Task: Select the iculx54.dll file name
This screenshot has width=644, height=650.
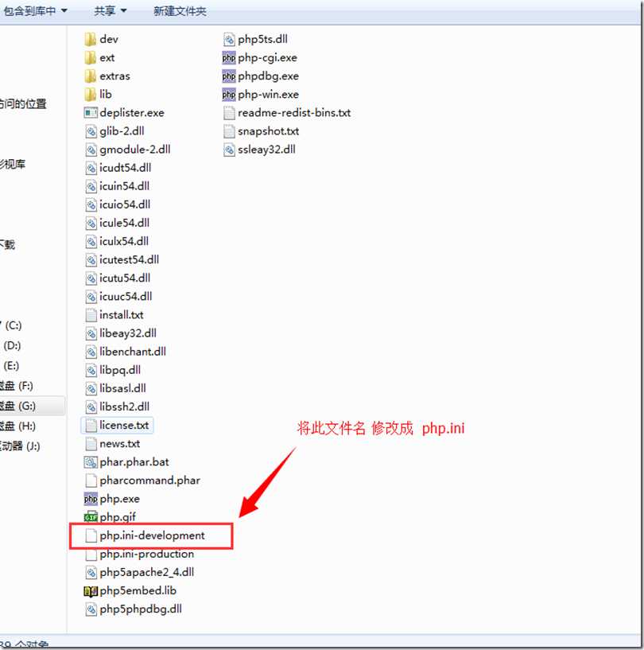Action: (124, 241)
